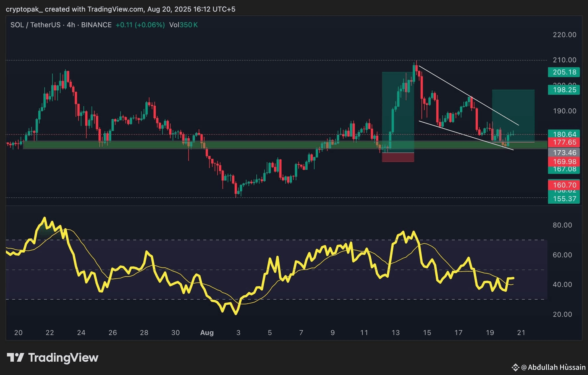The image size is (588, 375).
Task: Select the right-side green long position target box
Action: (513, 116)
